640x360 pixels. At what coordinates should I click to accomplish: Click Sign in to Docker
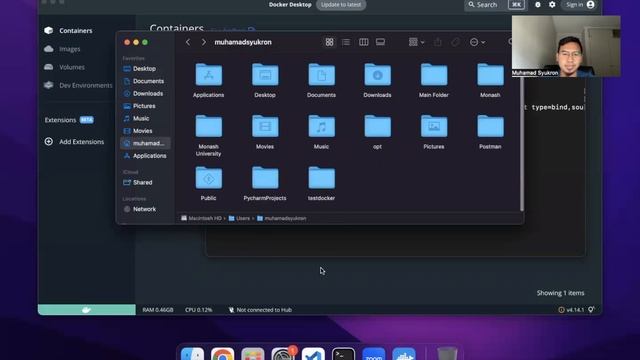tap(580, 5)
